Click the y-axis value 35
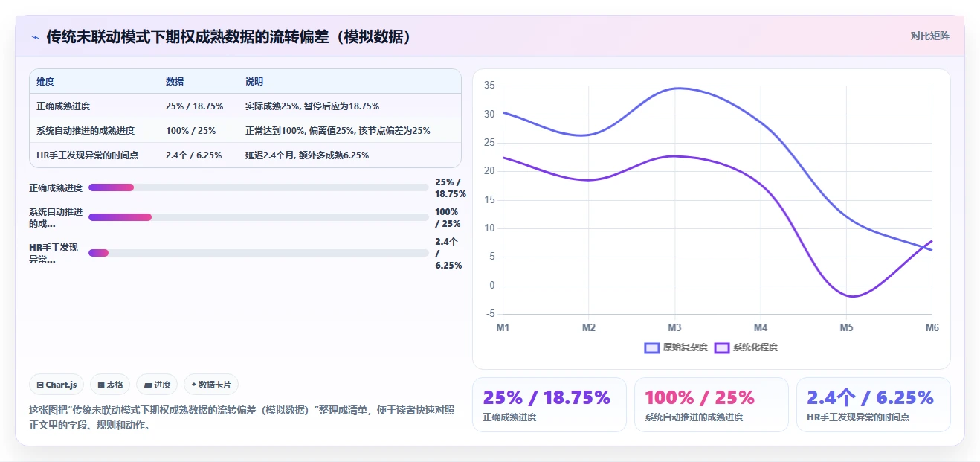The height and width of the screenshot is (462, 980). 489,86
